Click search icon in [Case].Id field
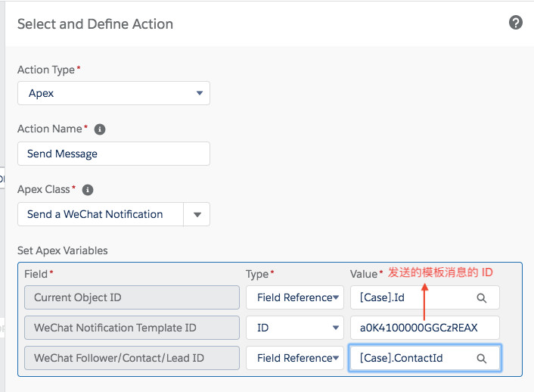Screen dimensions: 534x392 [x=482, y=298]
